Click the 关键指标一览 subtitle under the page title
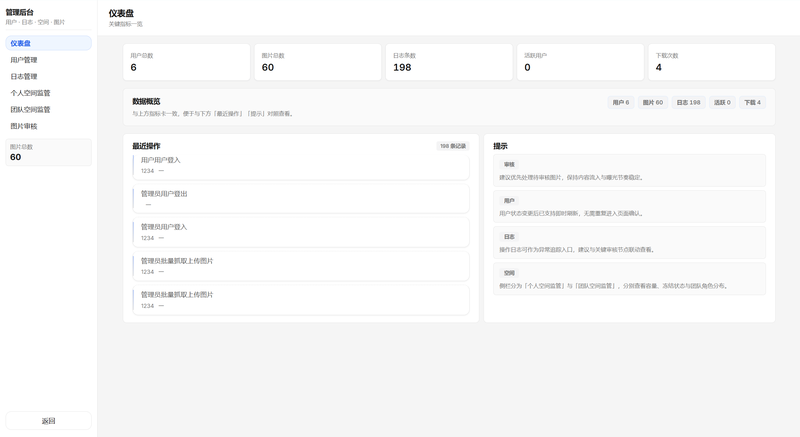 tap(126, 24)
